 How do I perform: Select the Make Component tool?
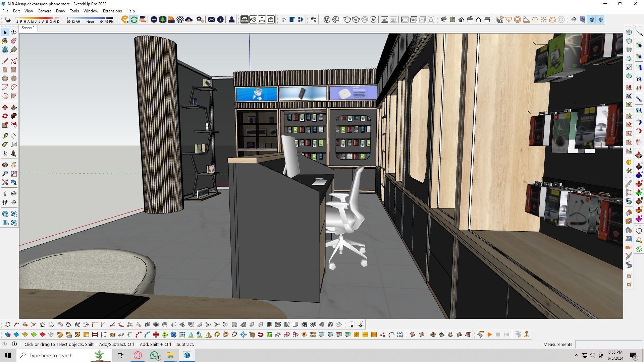5,50
